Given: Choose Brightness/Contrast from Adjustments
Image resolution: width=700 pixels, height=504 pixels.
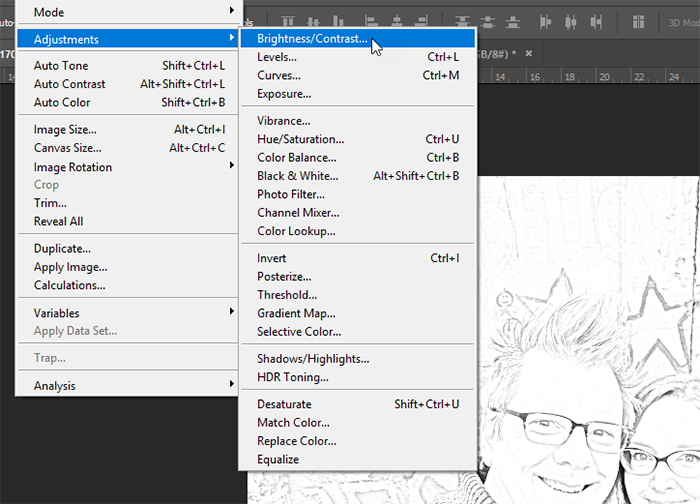Looking at the screenshot, I should click(x=312, y=40).
